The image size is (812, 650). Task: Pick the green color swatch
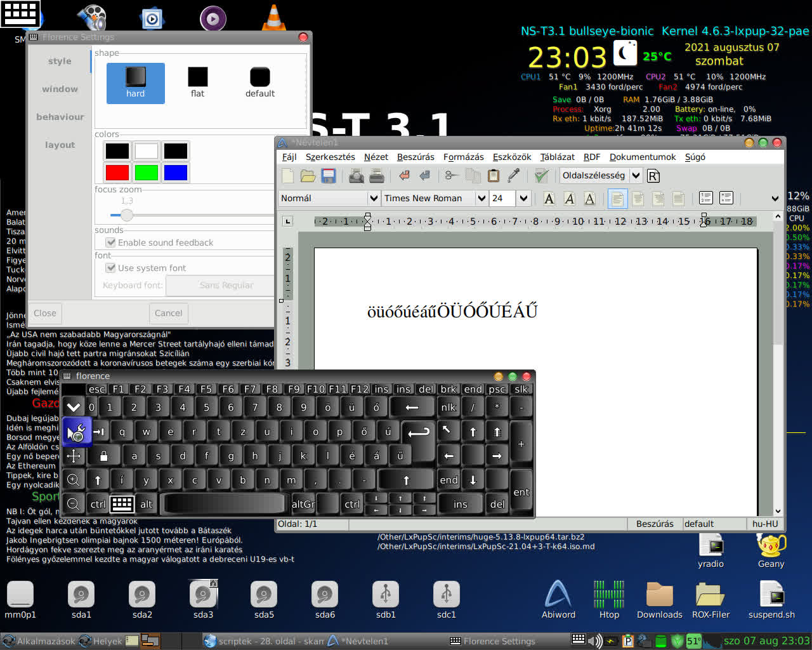click(x=147, y=173)
